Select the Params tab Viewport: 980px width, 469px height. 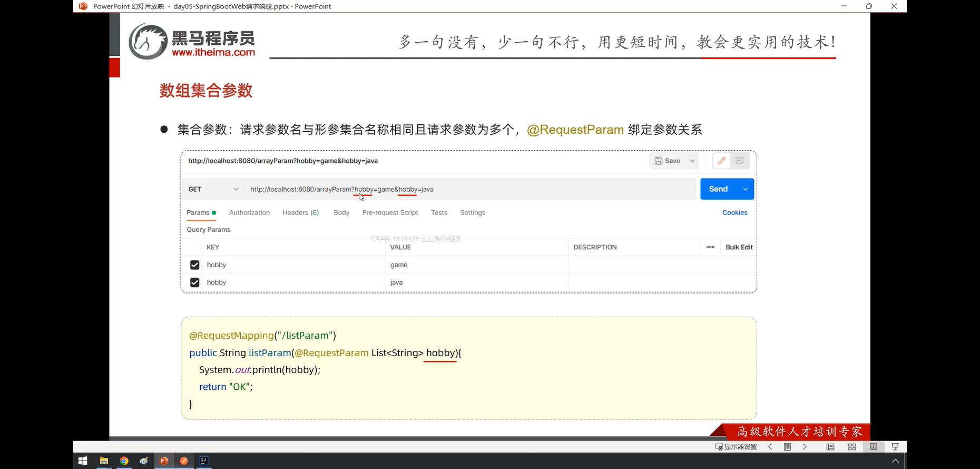coord(201,212)
